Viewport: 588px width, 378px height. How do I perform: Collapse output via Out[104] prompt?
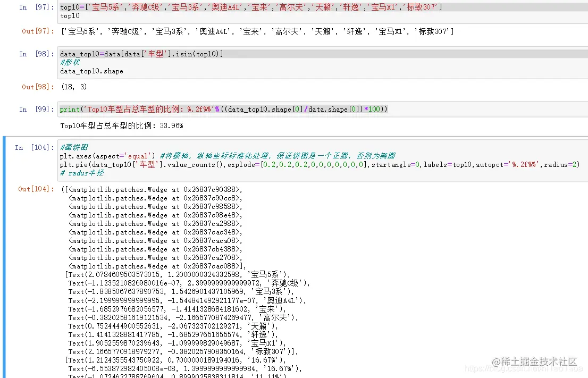[36, 189]
